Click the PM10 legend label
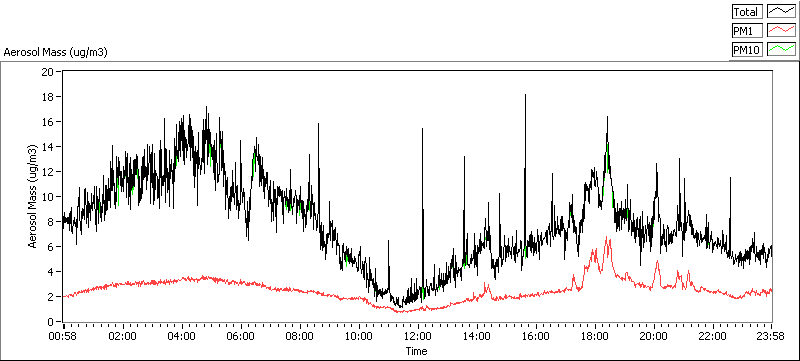The image size is (800, 361). point(747,49)
